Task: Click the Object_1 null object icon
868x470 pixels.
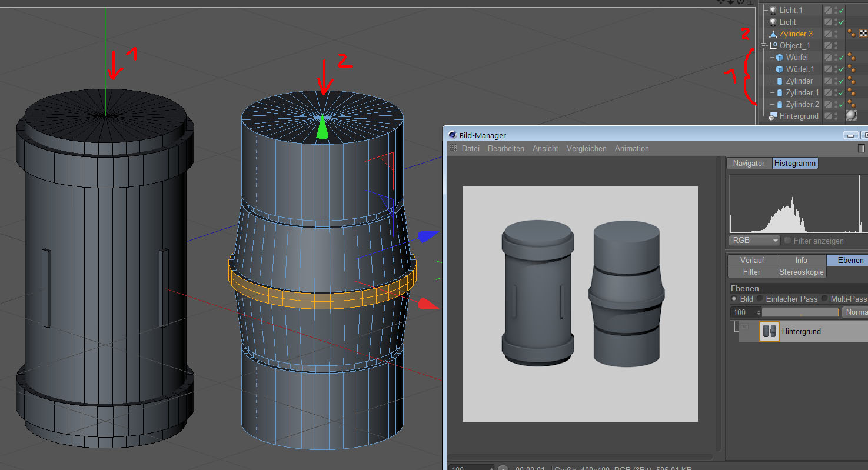Action: point(773,46)
